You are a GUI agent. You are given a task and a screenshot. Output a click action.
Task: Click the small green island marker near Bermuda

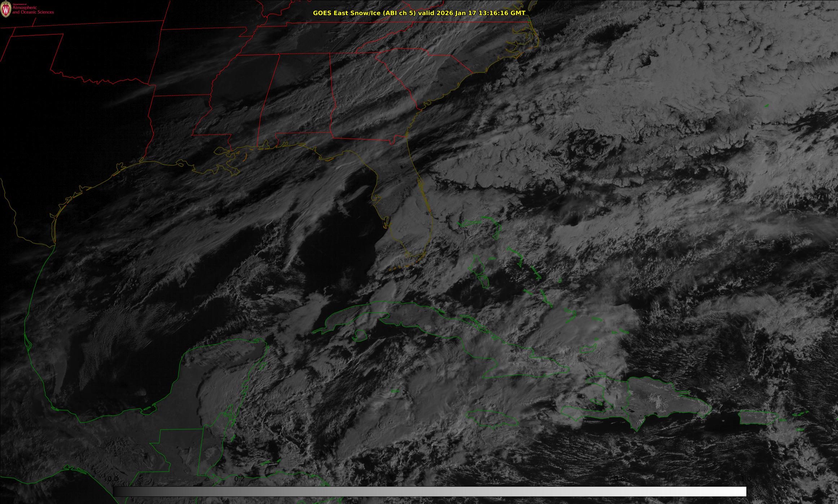click(x=766, y=106)
